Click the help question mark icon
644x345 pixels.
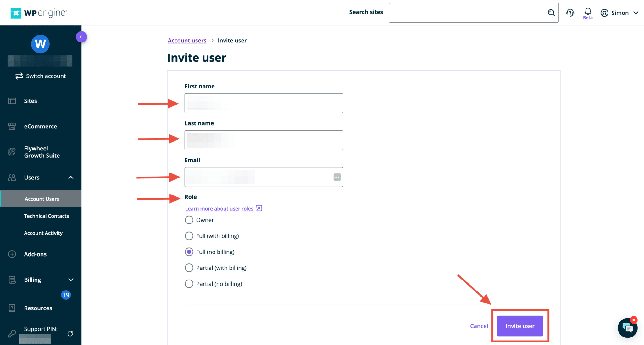tap(570, 13)
